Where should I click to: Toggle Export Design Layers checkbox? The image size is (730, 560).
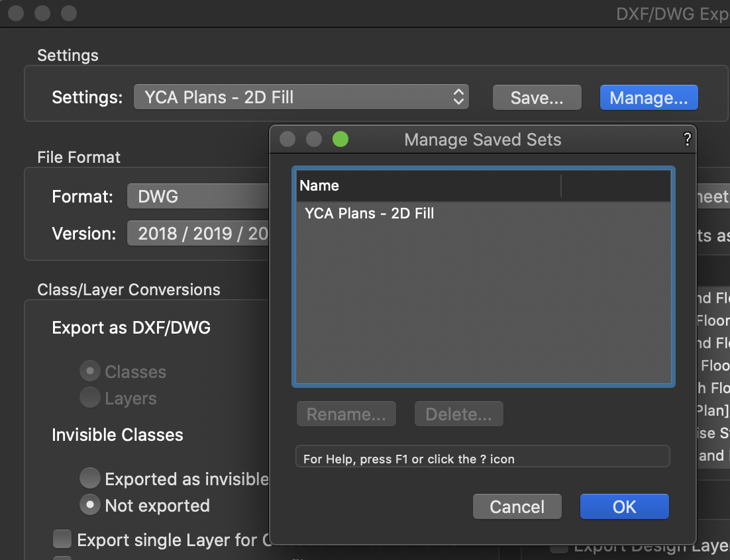coord(560,548)
